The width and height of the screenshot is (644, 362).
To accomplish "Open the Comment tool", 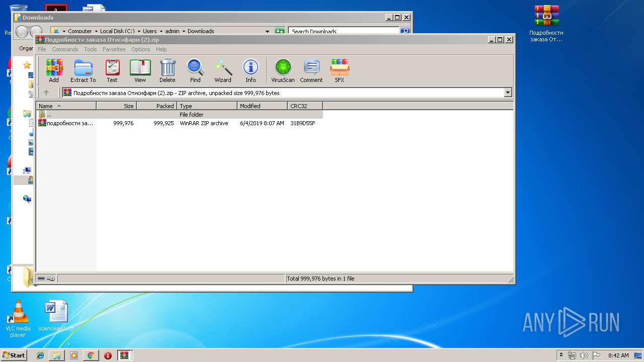I will pos(311,71).
